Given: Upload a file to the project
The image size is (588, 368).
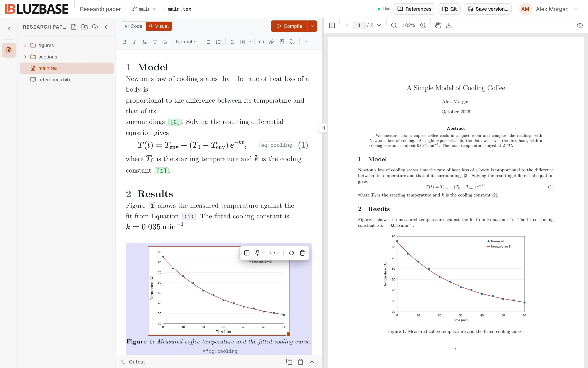Looking at the screenshot, I should (x=95, y=27).
